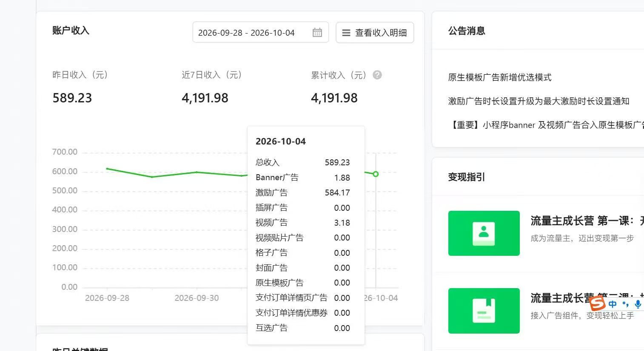Click the 2026-09-30 label on the chart axis
Image resolution: width=644 pixels, height=351 pixels.
[197, 298]
